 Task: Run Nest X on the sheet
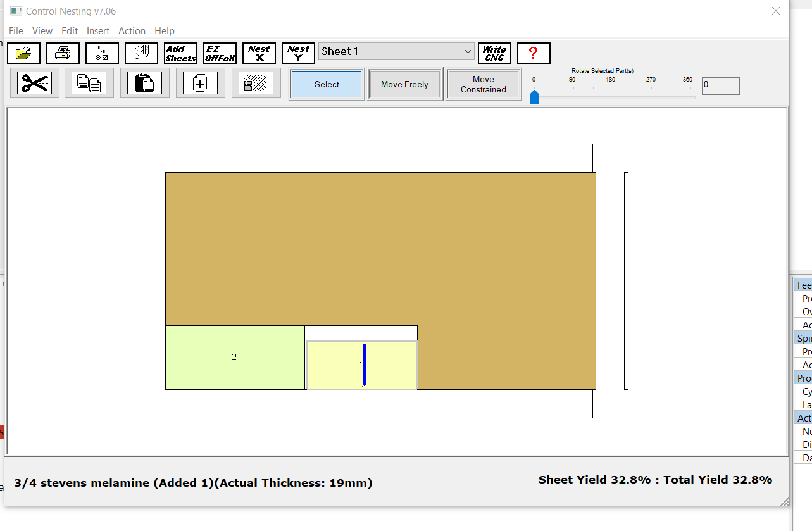coord(259,53)
